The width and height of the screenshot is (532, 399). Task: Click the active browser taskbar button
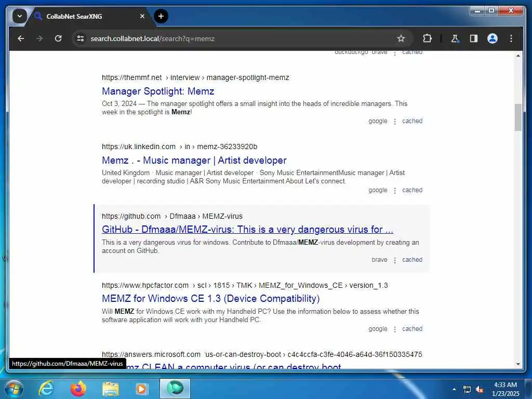[175, 389]
